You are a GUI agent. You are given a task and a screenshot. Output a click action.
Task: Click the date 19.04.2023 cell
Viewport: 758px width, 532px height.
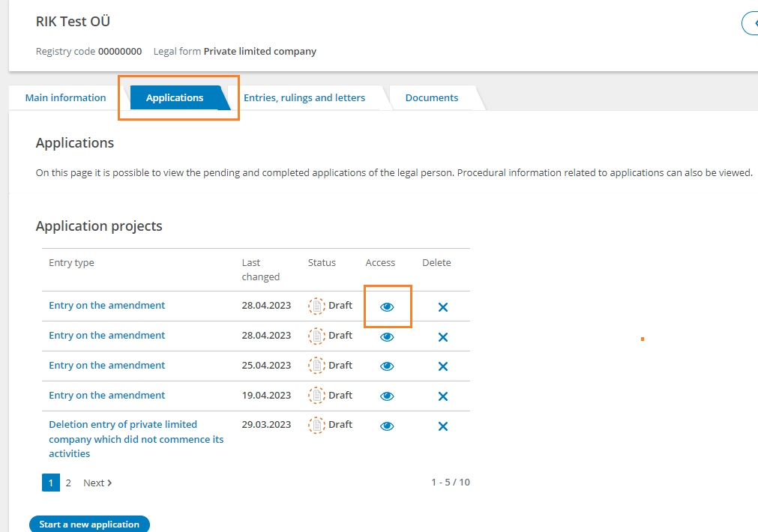266,396
